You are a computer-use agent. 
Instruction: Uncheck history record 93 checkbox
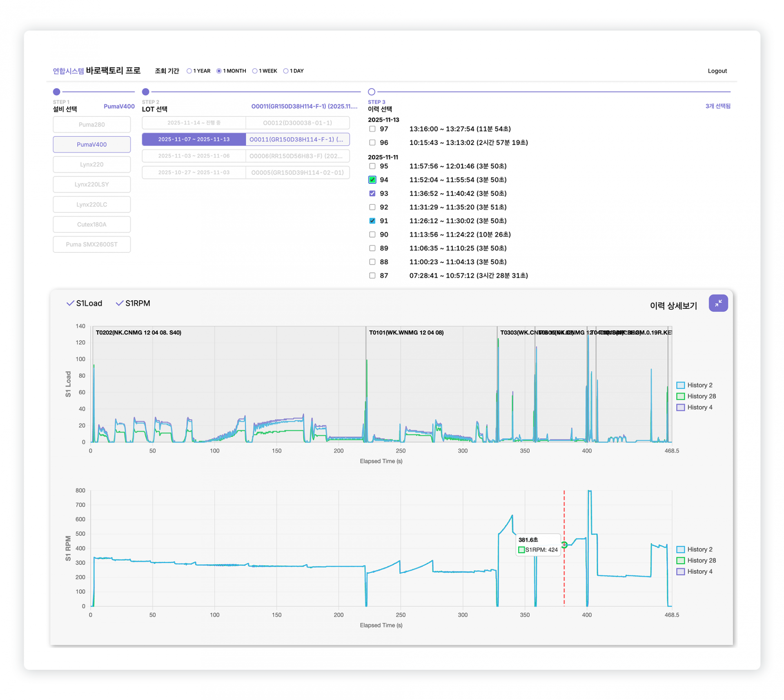(372, 194)
